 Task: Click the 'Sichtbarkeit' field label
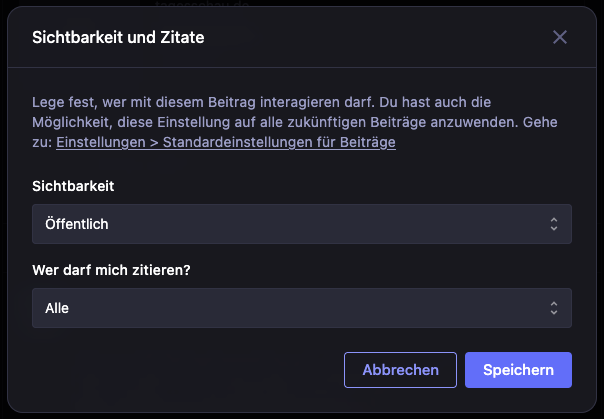click(x=71, y=186)
